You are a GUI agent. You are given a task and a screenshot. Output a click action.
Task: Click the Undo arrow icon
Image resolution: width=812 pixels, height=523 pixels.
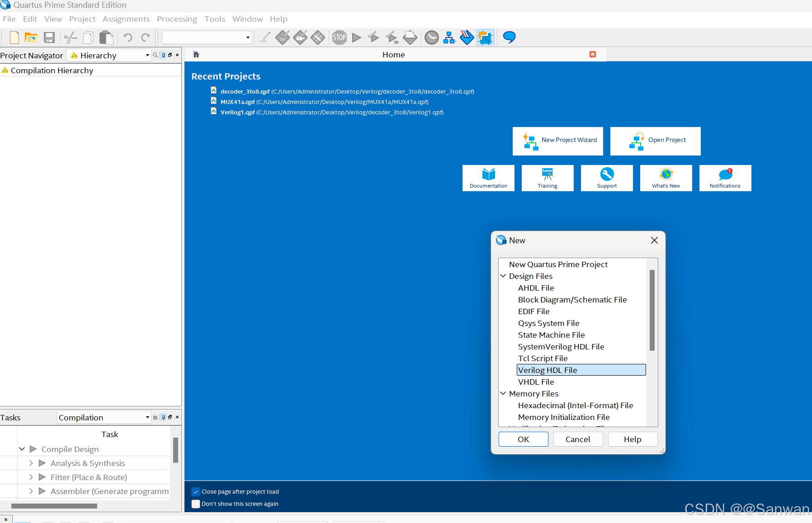pos(128,38)
